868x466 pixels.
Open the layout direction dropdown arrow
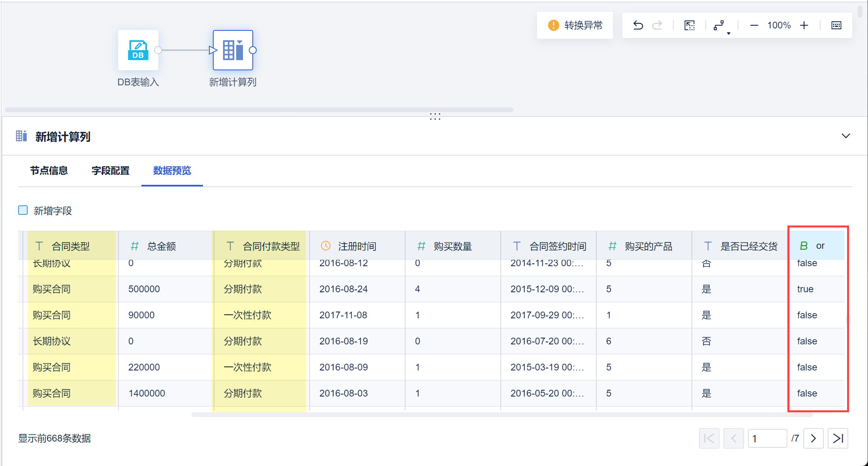729,33
